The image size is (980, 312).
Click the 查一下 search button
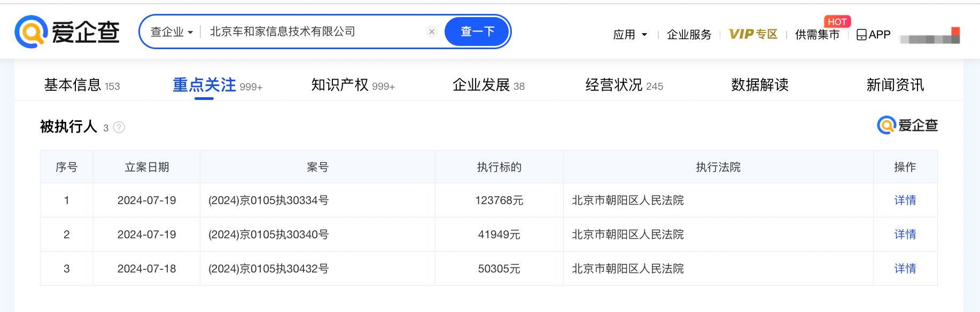point(477,32)
